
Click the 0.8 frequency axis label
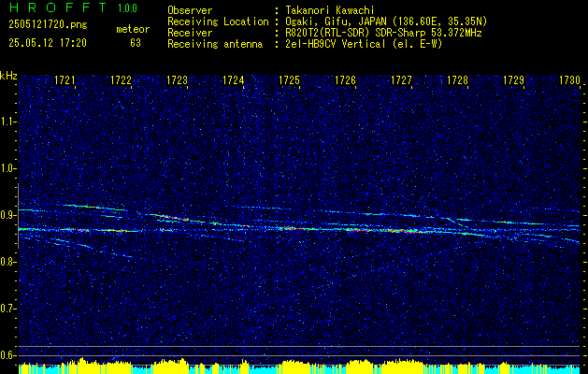[7, 262]
